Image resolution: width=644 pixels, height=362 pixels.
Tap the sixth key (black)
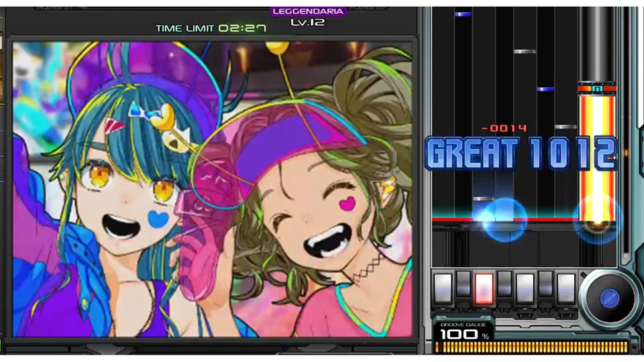pyautogui.click(x=545, y=283)
